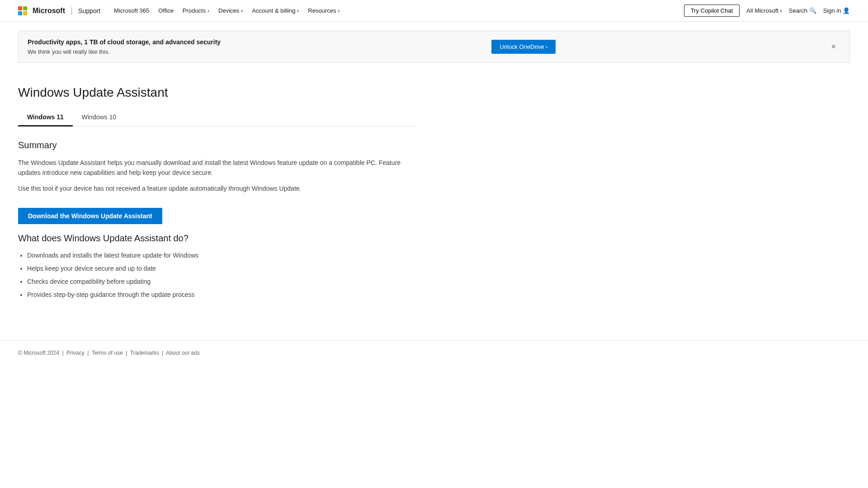
Task: Expand the Devices menu
Action: click(x=231, y=11)
